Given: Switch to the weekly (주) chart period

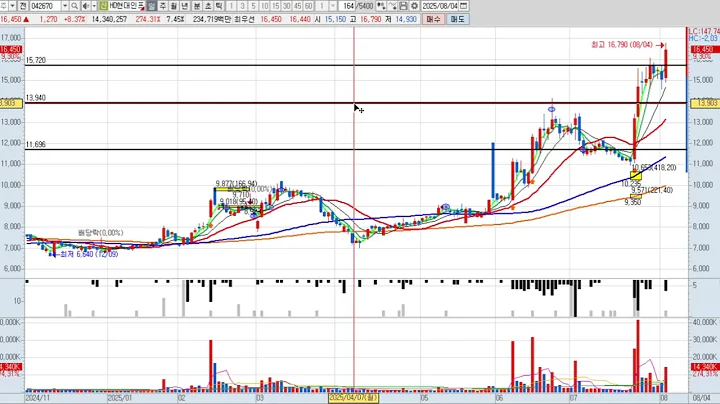Looking at the screenshot, I should tap(163, 6).
